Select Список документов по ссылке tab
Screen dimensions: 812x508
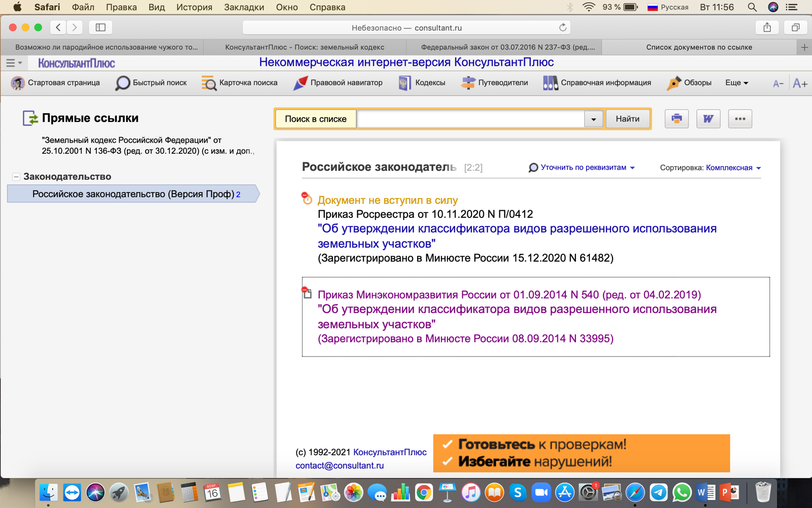[x=699, y=47]
